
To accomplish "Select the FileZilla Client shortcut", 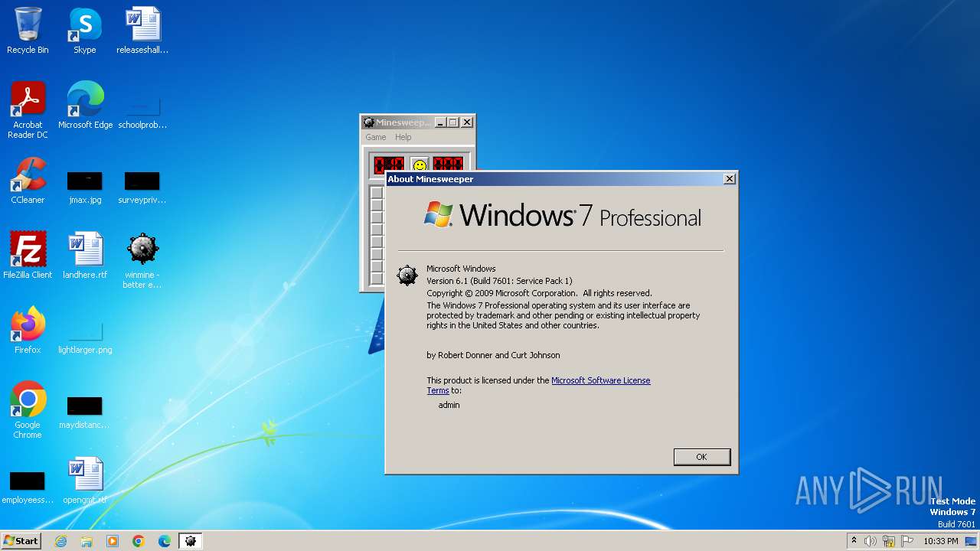I will pyautogui.click(x=28, y=256).
